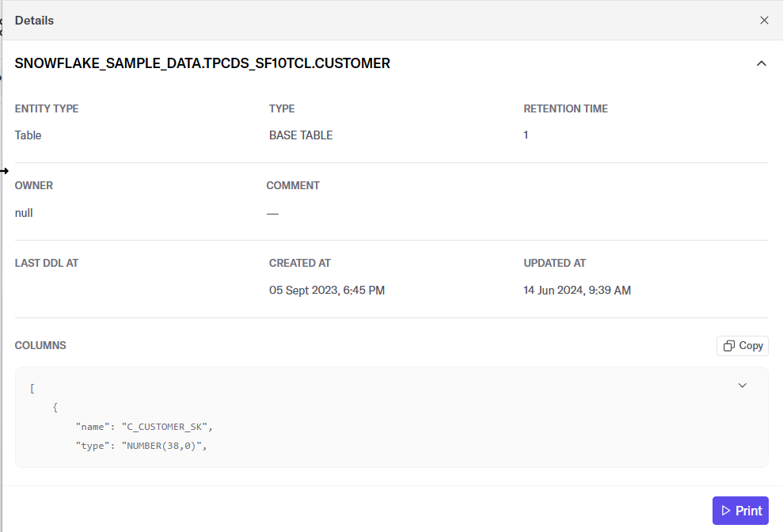The image size is (783, 532).
Task: Click the entity type value Table
Action: tap(28, 135)
